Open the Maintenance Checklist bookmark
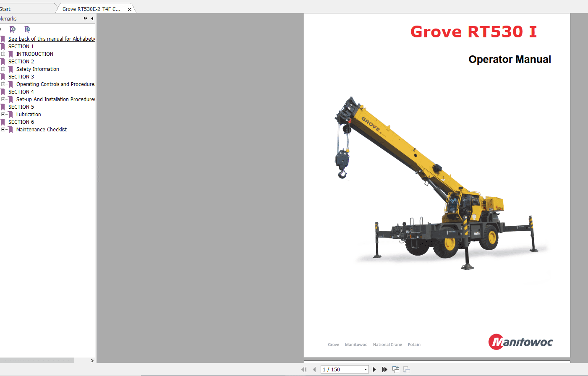 point(42,129)
